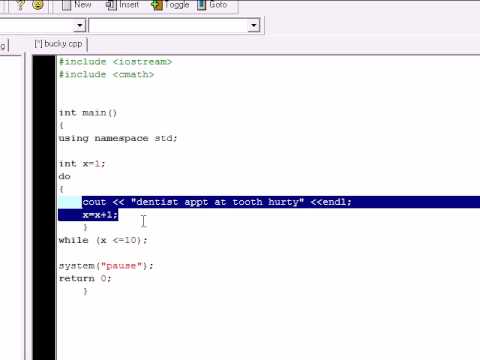Place cursor on the #include <cmath> line

tap(106, 74)
